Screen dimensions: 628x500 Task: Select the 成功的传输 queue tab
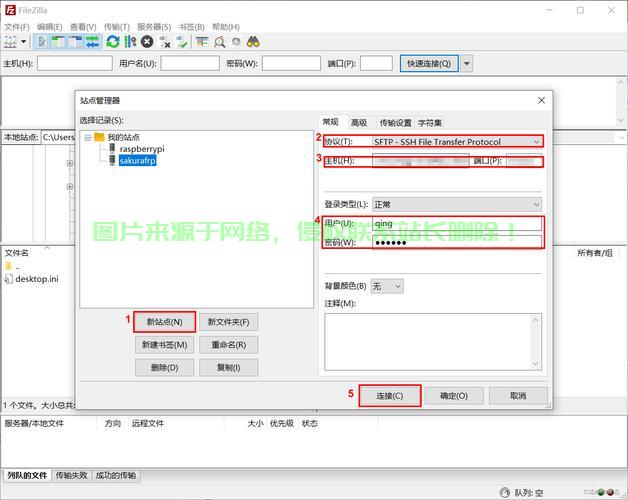(116, 476)
